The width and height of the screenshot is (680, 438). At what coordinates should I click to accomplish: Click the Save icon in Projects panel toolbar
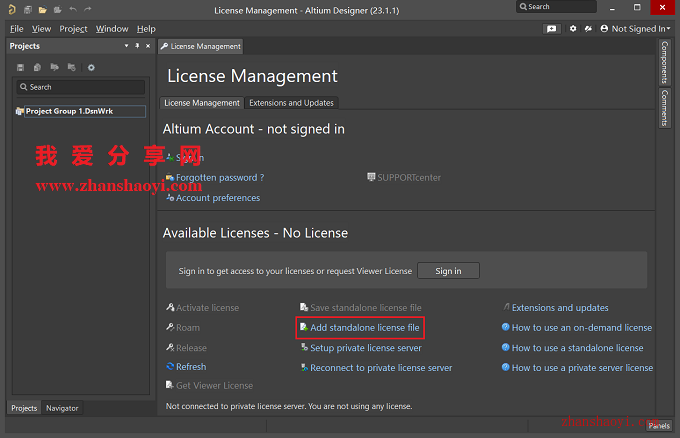(x=20, y=67)
